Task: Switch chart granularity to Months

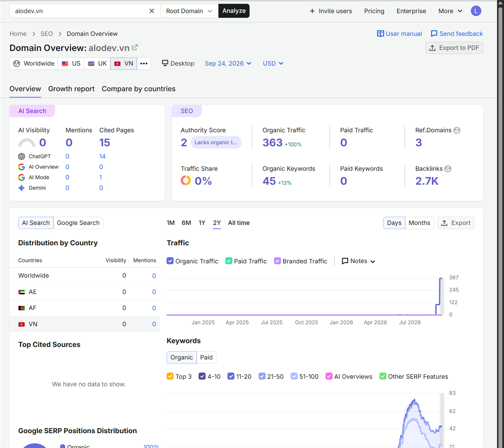Action: click(x=419, y=223)
